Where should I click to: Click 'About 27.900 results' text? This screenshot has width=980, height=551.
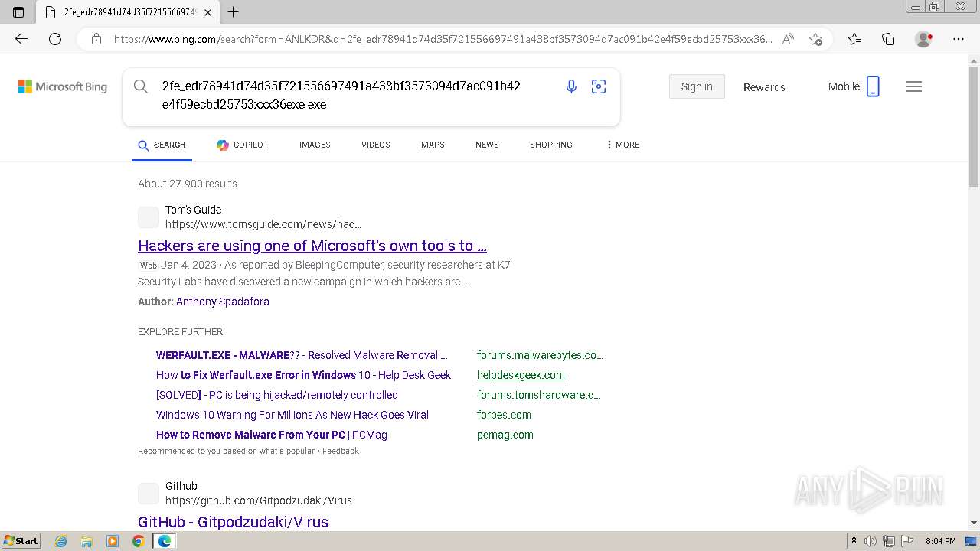tap(188, 184)
